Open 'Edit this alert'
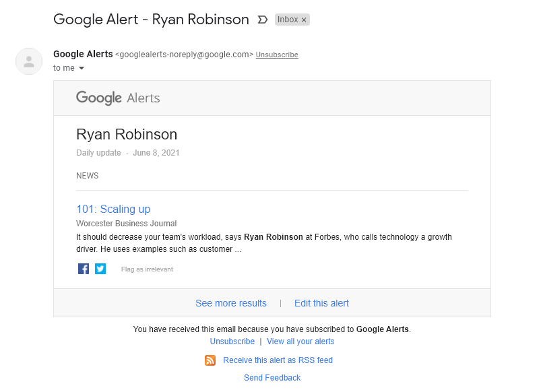Image resolution: width=543 pixels, height=392 pixels. pyautogui.click(x=321, y=303)
